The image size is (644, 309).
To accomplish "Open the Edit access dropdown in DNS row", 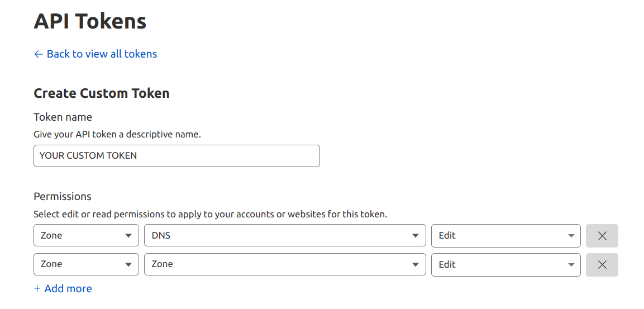I will click(x=505, y=236).
